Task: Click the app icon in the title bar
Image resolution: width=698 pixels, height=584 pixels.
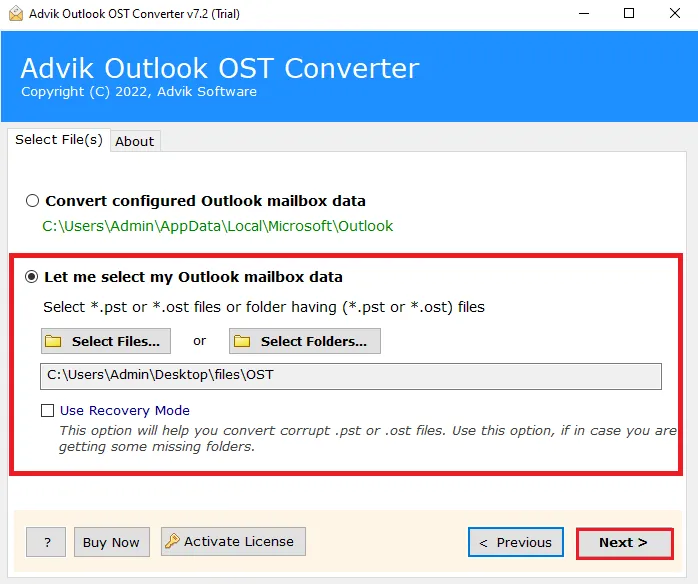Action: click(13, 14)
